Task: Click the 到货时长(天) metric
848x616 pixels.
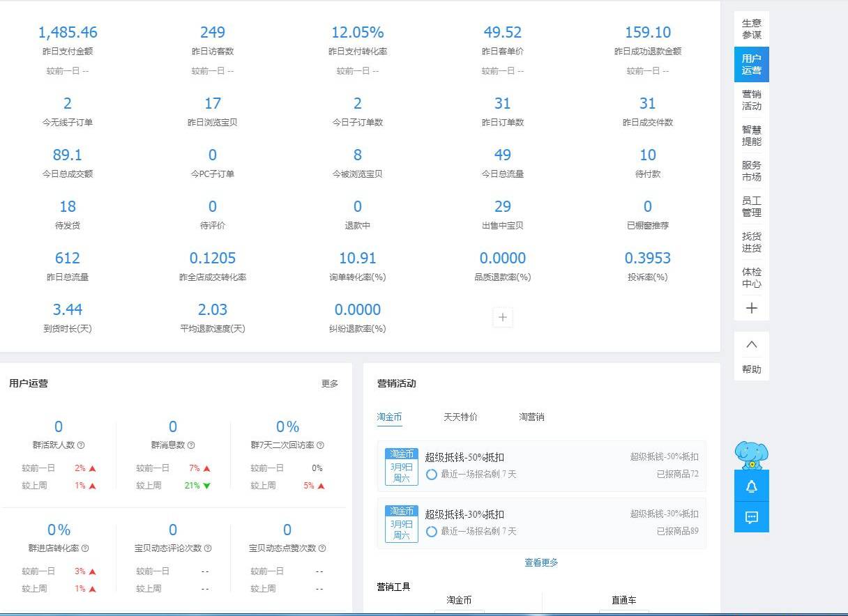Action: tap(68, 318)
